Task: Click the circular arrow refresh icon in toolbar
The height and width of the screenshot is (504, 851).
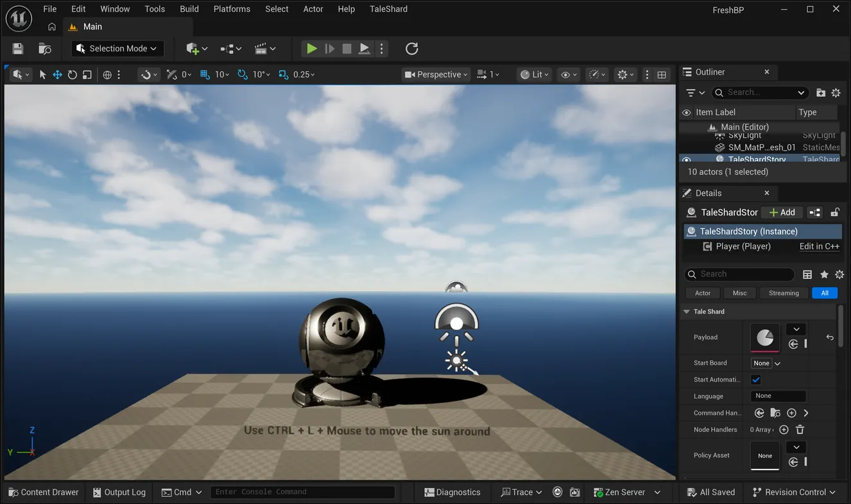Action: point(412,49)
